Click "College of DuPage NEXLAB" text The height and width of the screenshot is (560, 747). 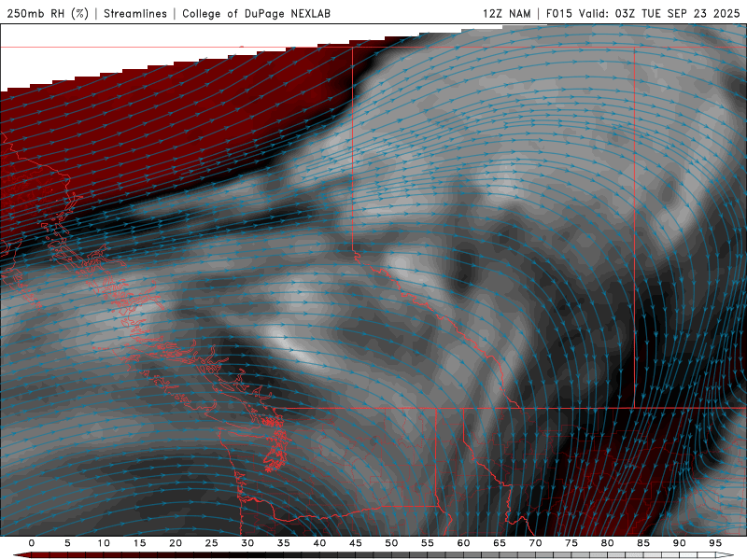tap(256, 13)
